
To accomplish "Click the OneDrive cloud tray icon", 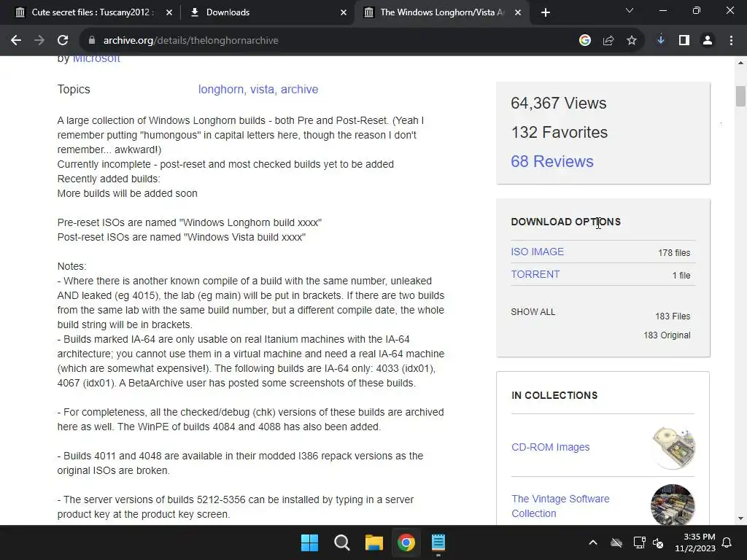I will (616, 542).
